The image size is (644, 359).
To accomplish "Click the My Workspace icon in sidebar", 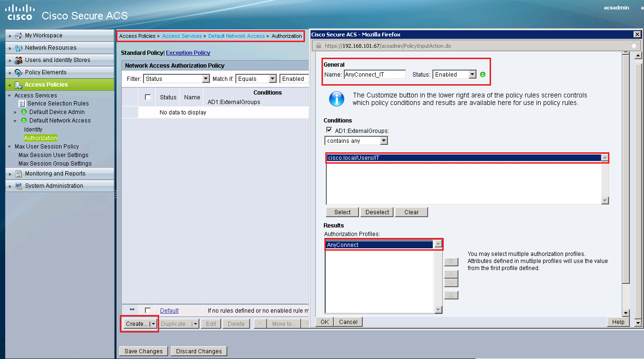I will point(18,35).
